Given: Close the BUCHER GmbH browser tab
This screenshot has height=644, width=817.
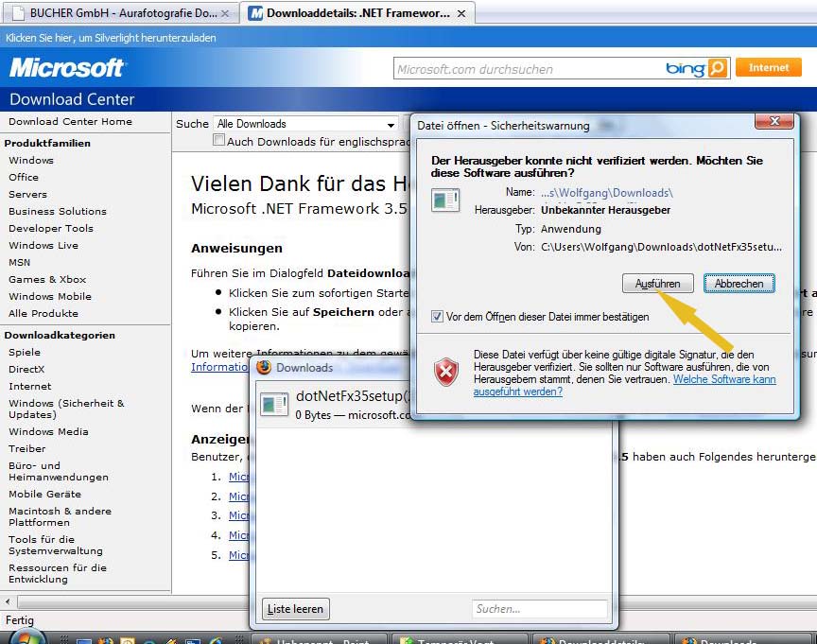Looking at the screenshot, I should [225, 13].
